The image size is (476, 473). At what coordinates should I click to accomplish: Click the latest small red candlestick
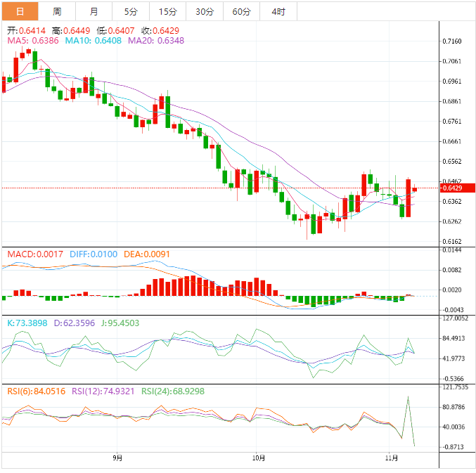415,189
